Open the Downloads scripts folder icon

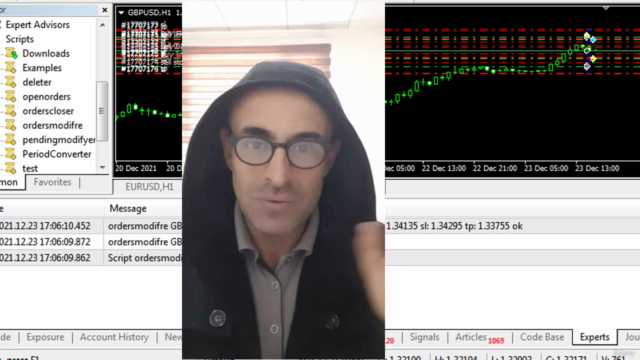11,53
